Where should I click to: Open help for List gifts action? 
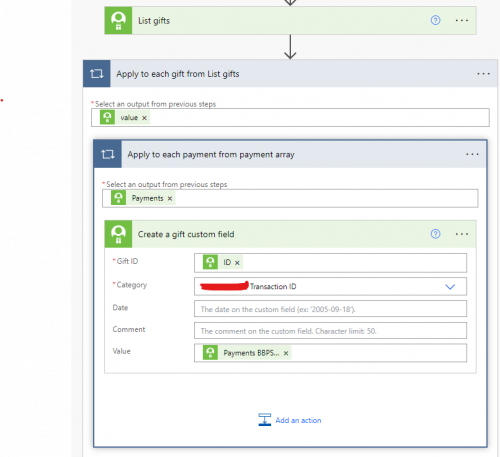tap(435, 20)
